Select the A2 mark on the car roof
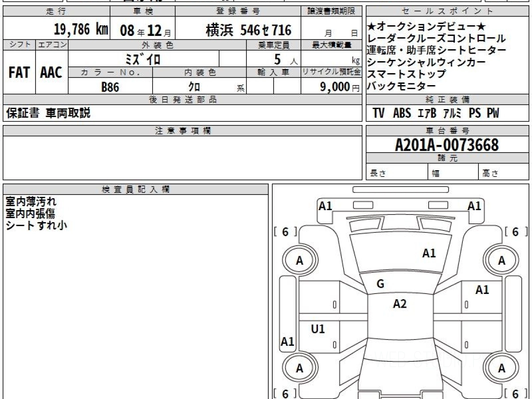Viewport: 532px width, 399px height. [x=399, y=304]
